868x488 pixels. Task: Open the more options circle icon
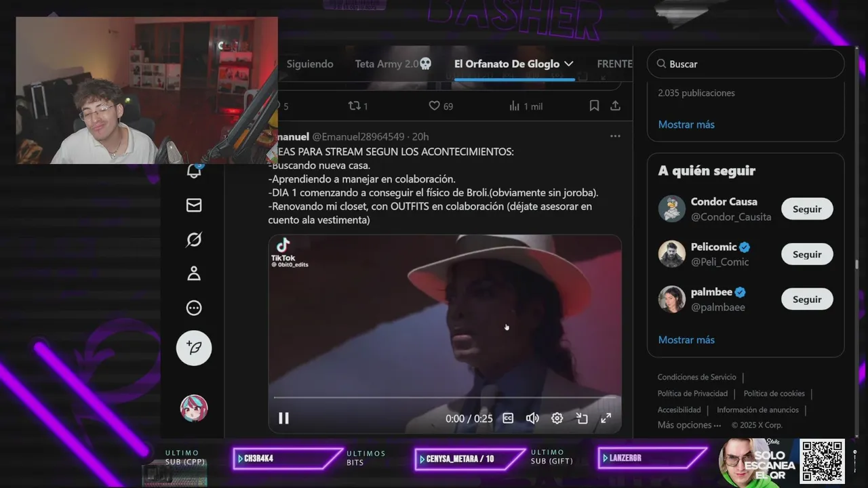tap(194, 308)
